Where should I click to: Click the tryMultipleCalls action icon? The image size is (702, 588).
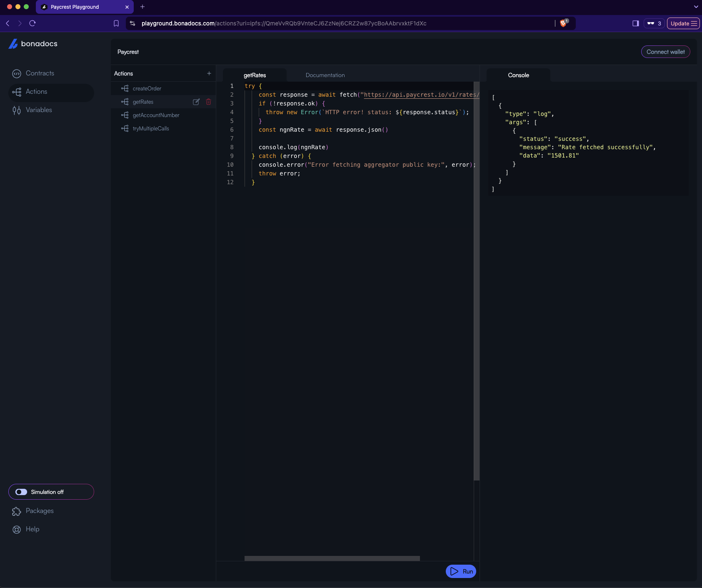click(x=125, y=128)
